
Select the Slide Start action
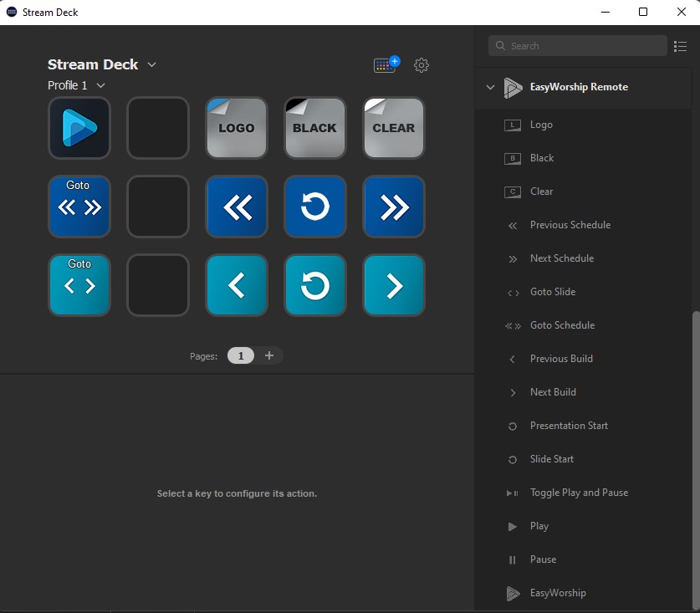pyautogui.click(x=552, y=459)
